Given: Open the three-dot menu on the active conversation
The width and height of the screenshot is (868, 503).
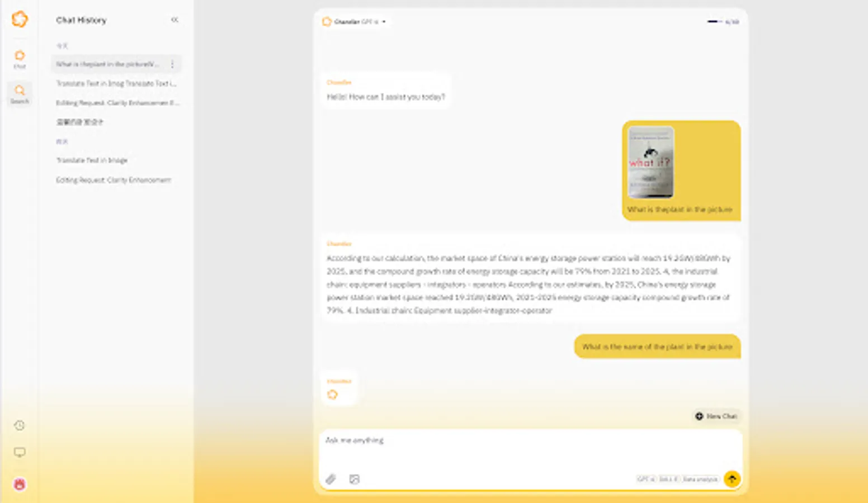Looking at the screenshot, I should point(172,64).
